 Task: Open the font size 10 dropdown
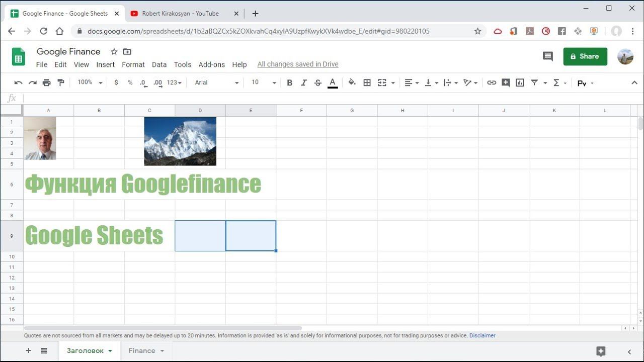click(x=264, y=83)
